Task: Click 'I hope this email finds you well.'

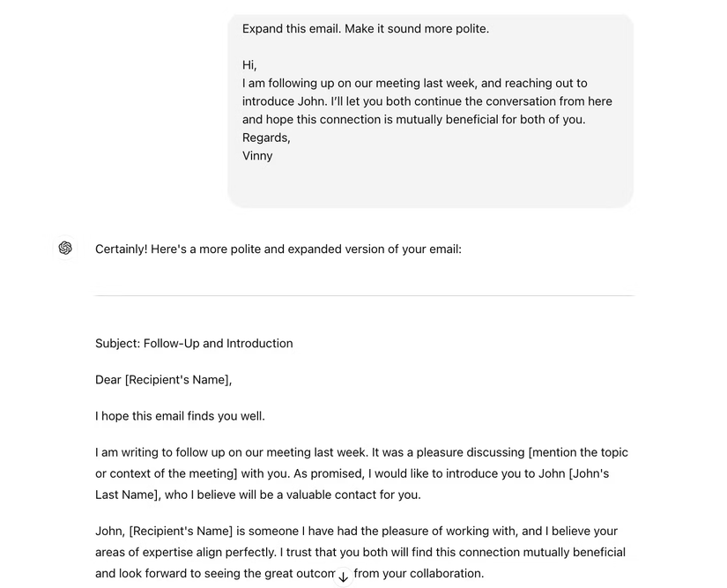Action: coord(180,416)
